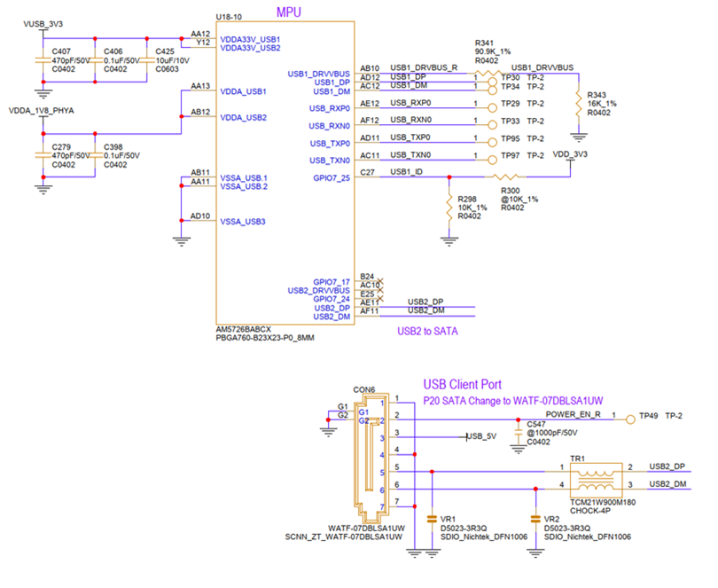
Task: Click the TR1 common-mode choke symbol
Action: point(596,480)
